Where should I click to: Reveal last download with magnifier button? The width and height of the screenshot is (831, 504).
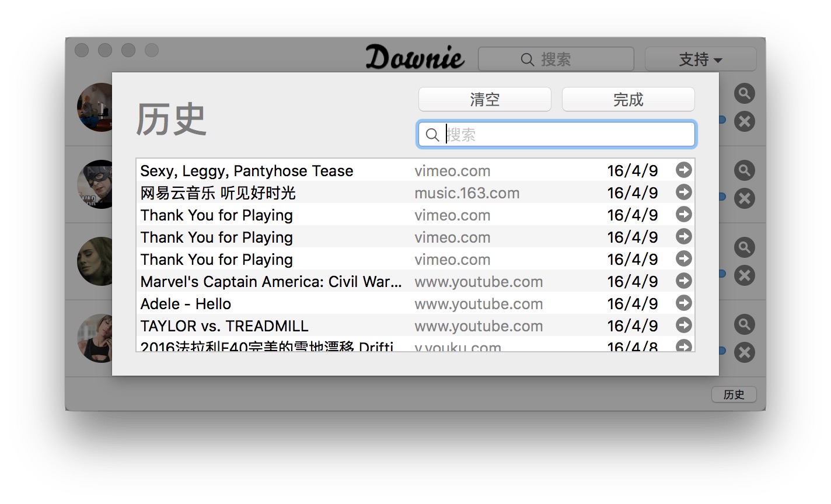tap(744, 324)
